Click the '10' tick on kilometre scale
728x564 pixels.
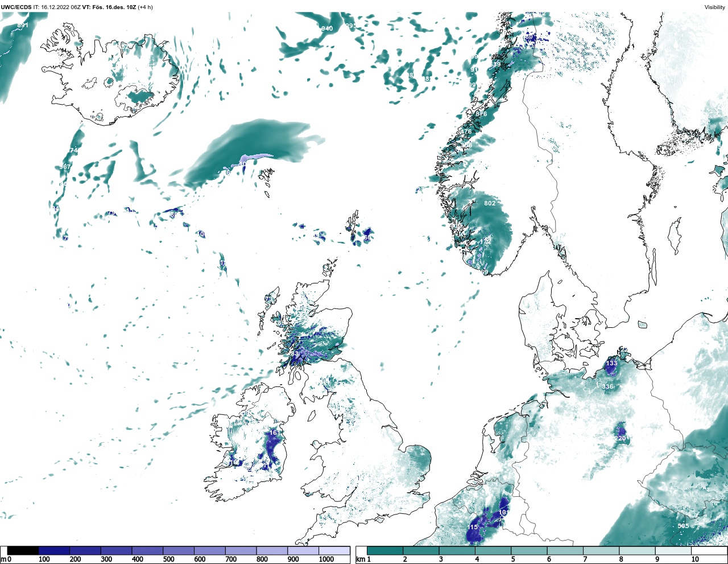click(695, 559)
